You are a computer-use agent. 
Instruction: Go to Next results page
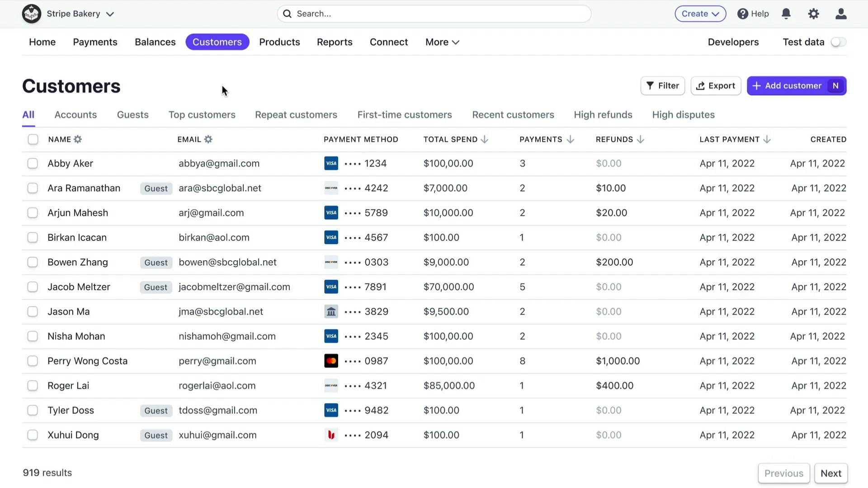pyautogui.click(x=831, y=473)
